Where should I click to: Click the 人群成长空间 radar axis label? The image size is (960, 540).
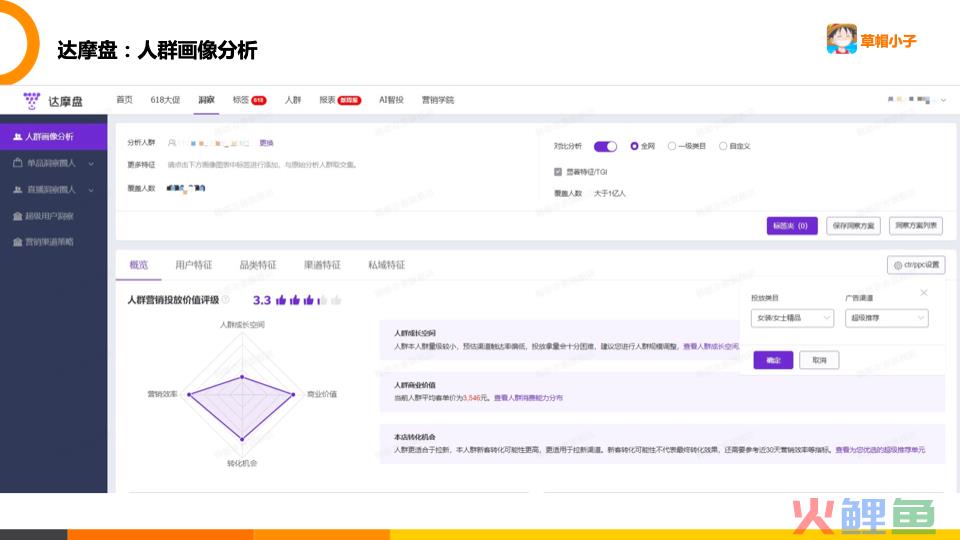click(242, 324)
